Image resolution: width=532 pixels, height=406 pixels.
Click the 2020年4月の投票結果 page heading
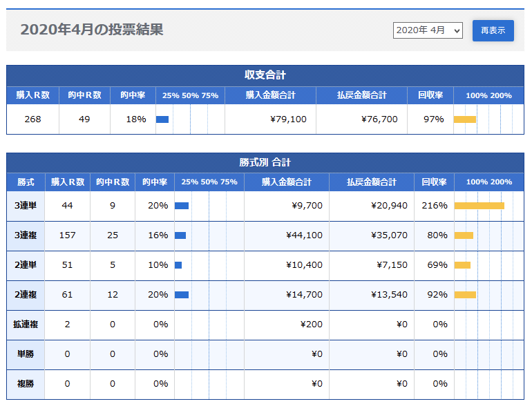(92, 30)
